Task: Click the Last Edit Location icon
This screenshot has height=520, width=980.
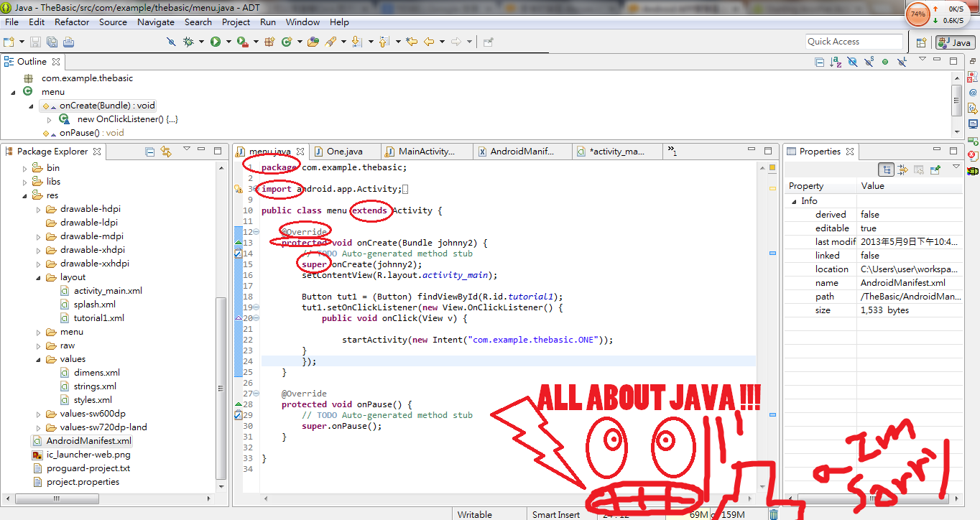Action: point(411,42)
